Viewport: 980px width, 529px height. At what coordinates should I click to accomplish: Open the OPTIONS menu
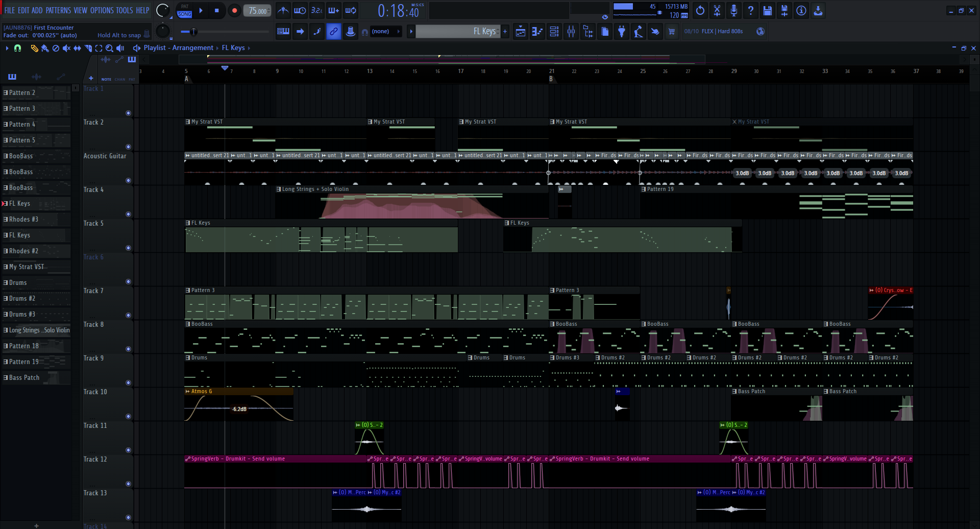tap(102, 10)
